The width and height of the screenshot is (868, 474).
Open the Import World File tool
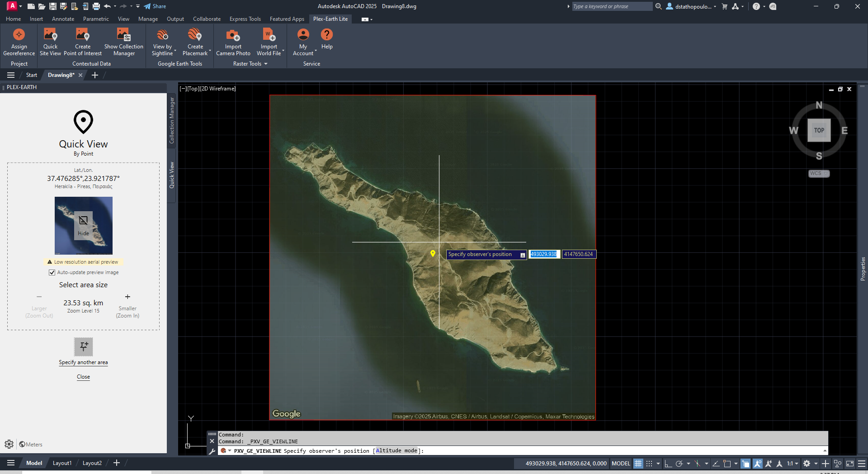(x=269, y=42)
